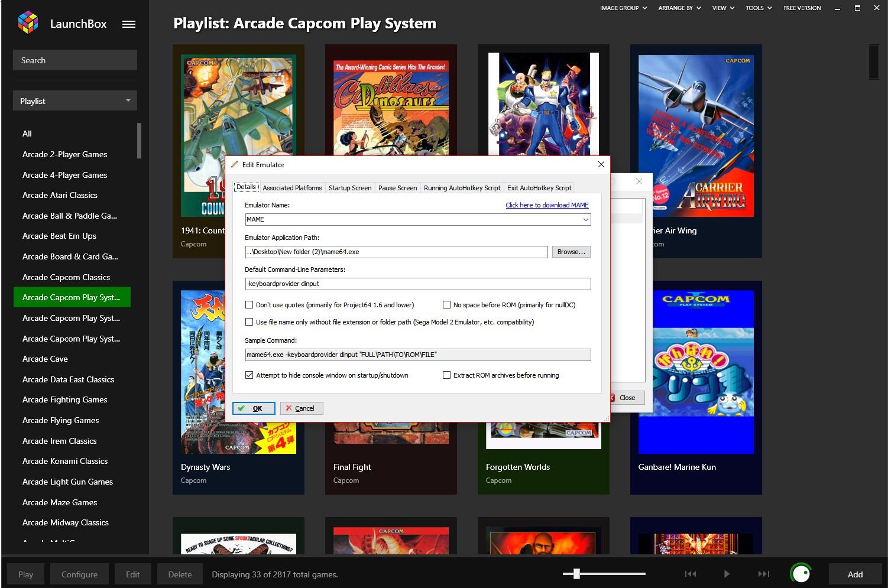Open the Running AutoHotkey Script tab
888x588 pixels.
click(x=462, y=188)
